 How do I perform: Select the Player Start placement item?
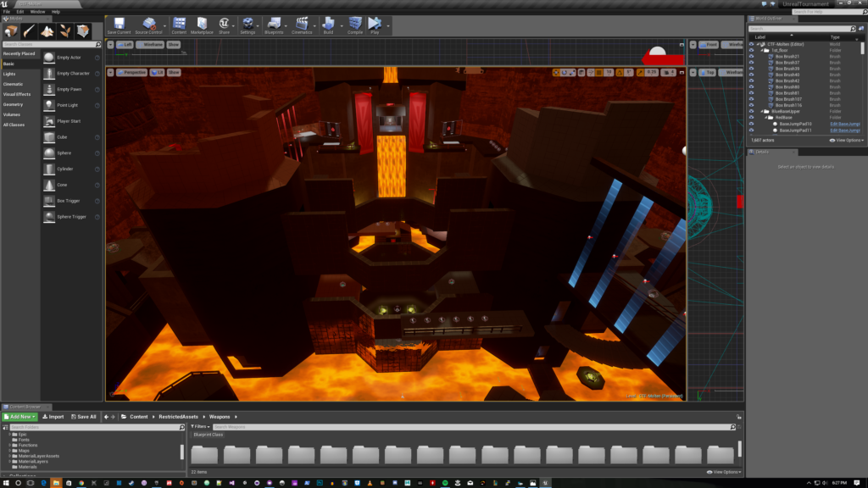[x=72, y=121]
